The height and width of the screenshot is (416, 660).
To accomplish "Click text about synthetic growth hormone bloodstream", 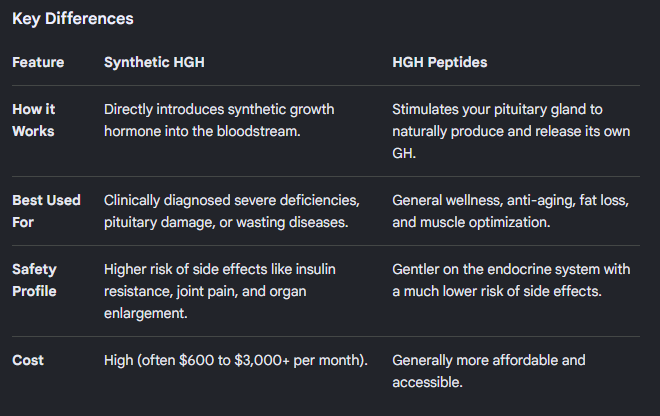I will point(219,120).
